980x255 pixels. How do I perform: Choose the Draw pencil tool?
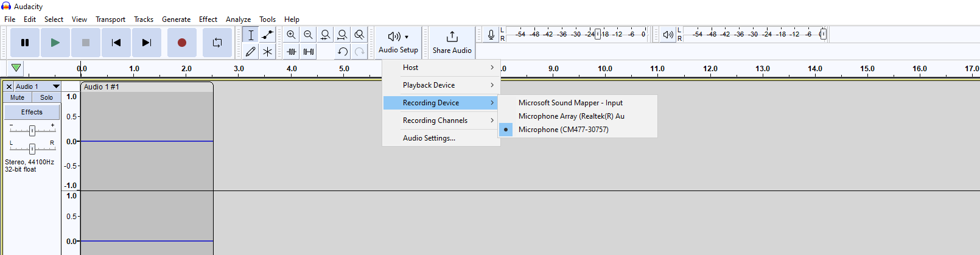251,52
